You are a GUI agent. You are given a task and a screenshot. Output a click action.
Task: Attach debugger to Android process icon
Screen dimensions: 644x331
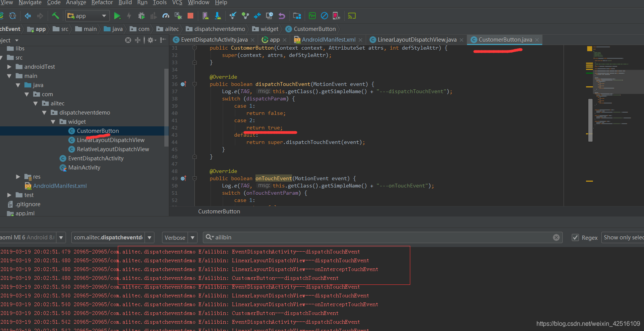[x=178, y=16]
